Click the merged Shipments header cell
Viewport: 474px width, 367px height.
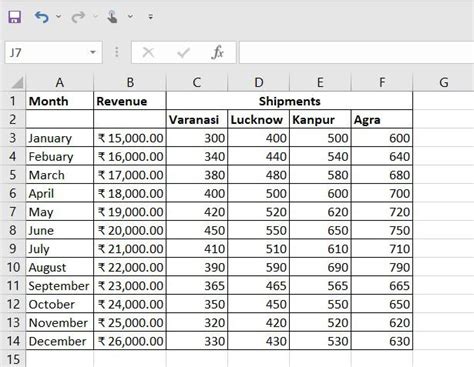point(289,101)
